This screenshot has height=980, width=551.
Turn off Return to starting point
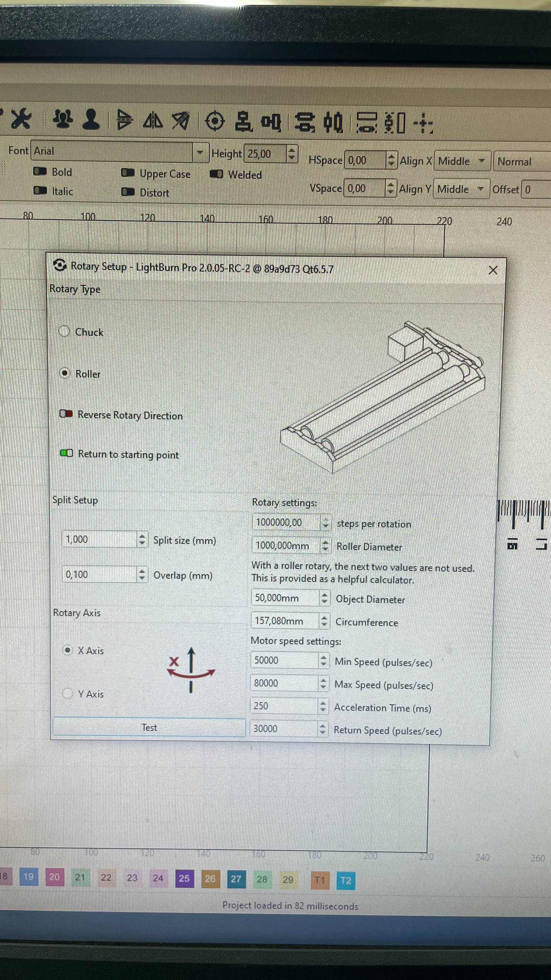pos(66,453)
